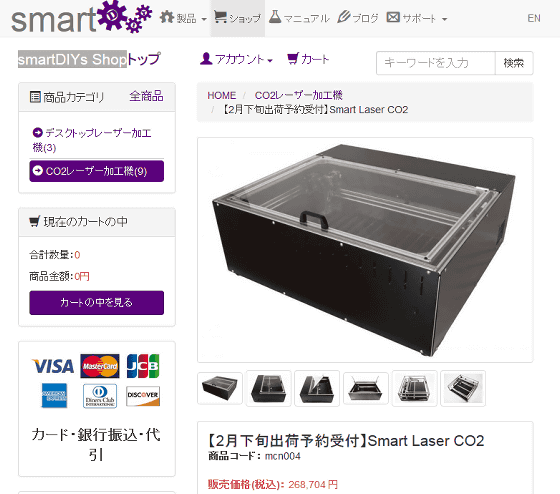Open the ショップ shop menu item
This screenshot has width=560, height=494.
tap(237, 18)
